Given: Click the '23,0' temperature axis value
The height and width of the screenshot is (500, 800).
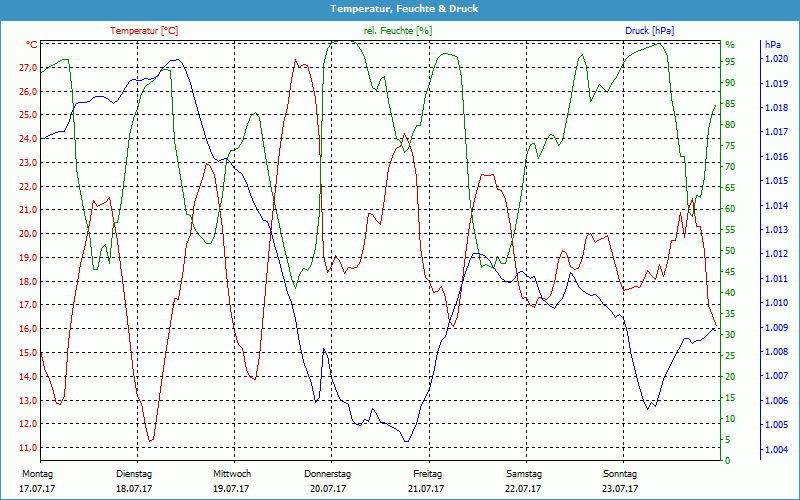Looking at the screenshot, I should (x=28, y=163).
